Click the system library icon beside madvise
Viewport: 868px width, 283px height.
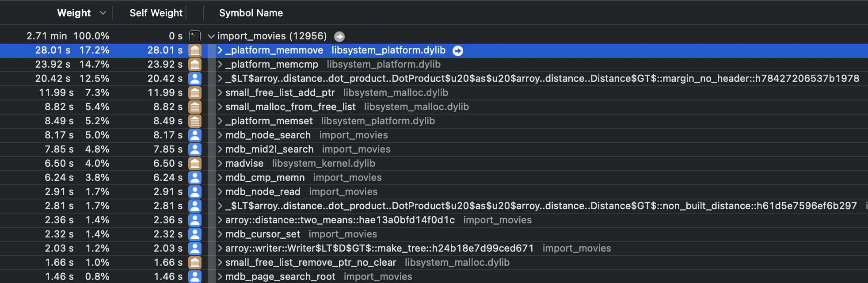[x=195, y=164]
